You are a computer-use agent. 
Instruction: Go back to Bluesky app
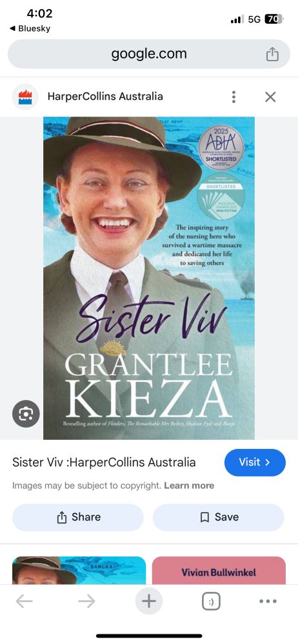click(30, 28)
